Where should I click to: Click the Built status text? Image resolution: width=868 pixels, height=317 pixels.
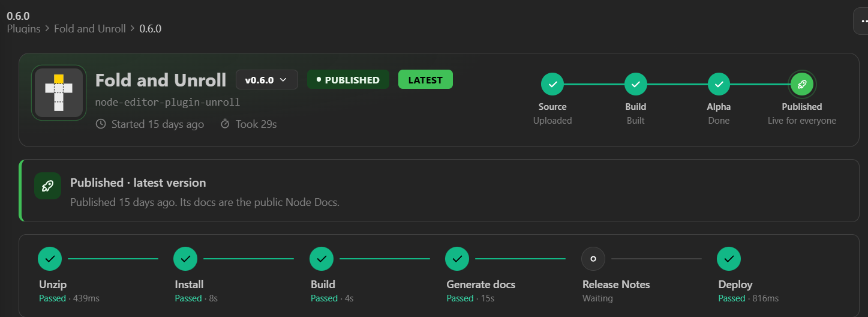click(636, 121)
